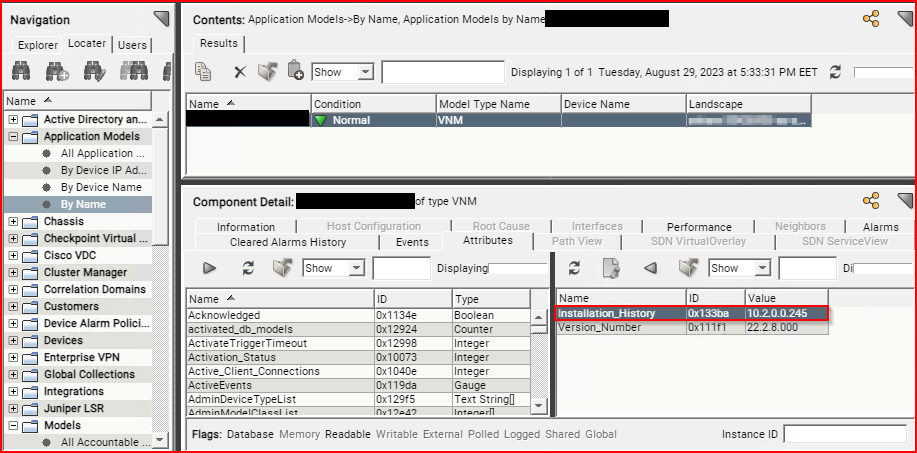The height and width of the screenshot is (453, 917).
Task: Click the share icon in Component Detail header
Action: point(870,201)
